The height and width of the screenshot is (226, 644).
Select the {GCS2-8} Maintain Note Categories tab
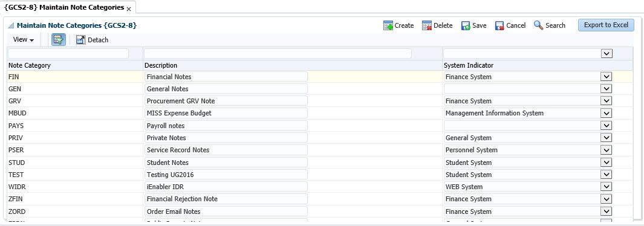pyautogui.click(x=63, y=7)
